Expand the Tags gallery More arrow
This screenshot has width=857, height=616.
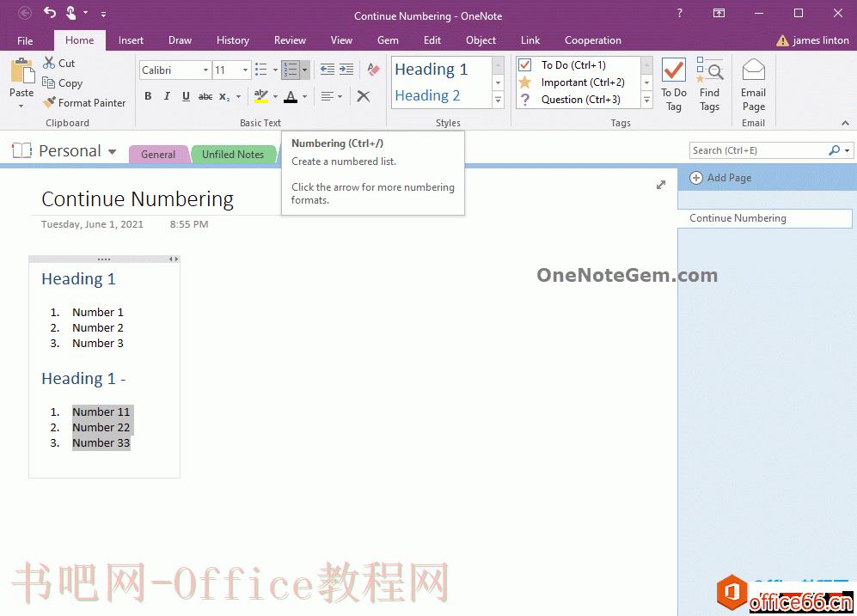646,100
